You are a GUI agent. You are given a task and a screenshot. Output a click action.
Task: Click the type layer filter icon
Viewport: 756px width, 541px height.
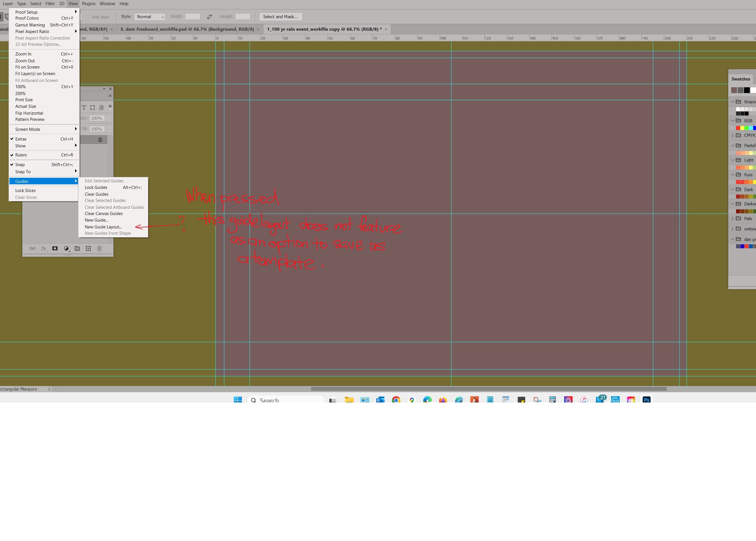tap(84, 108)
